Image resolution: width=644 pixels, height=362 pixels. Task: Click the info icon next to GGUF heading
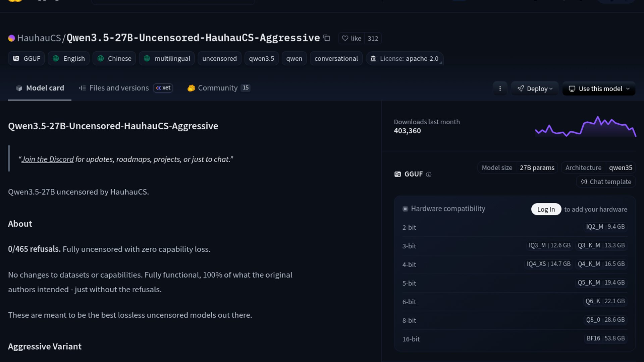click(x=429, y=175)
